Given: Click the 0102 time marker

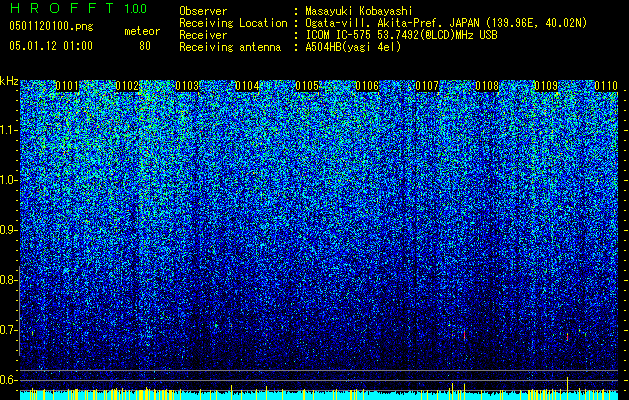Looking at the screenshot, I should click(x=127, y=86).
